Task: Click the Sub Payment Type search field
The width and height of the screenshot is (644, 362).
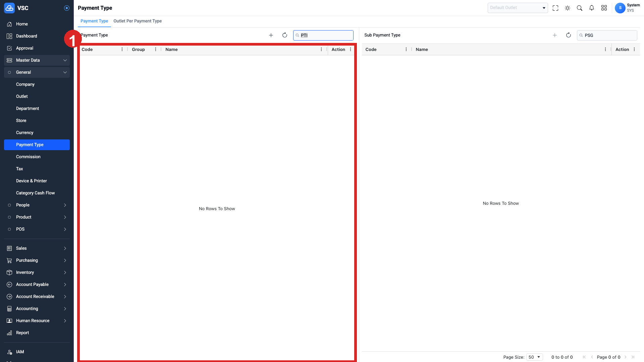Action: click(607, 35)
